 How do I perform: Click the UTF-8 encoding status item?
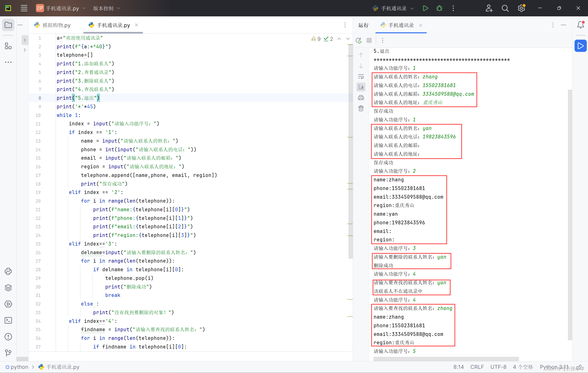point(498,367)
